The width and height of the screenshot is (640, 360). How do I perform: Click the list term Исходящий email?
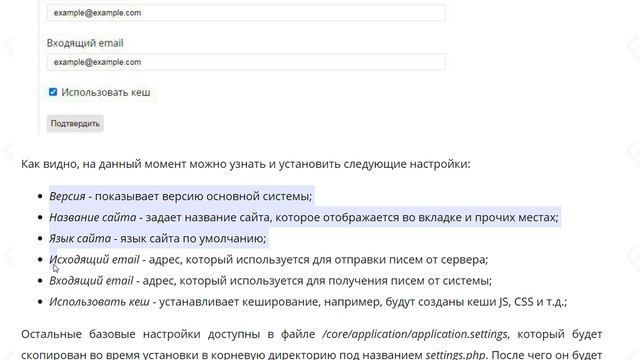[94, 260]
